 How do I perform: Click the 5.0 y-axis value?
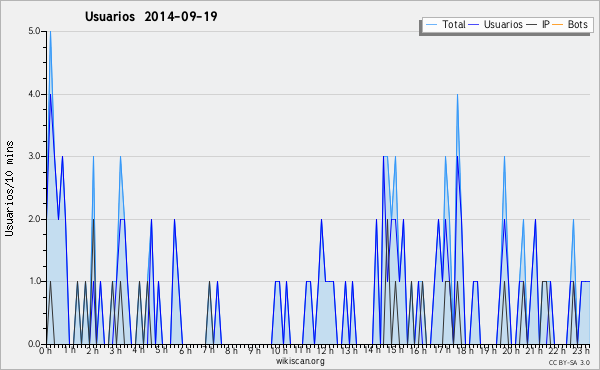pyautogui.click(x=34, y=31)
